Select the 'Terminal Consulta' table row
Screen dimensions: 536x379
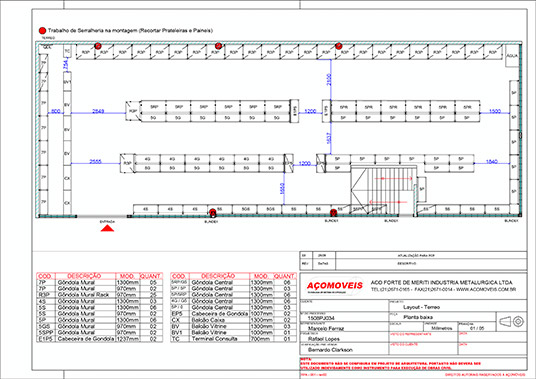tap(233, 339)
